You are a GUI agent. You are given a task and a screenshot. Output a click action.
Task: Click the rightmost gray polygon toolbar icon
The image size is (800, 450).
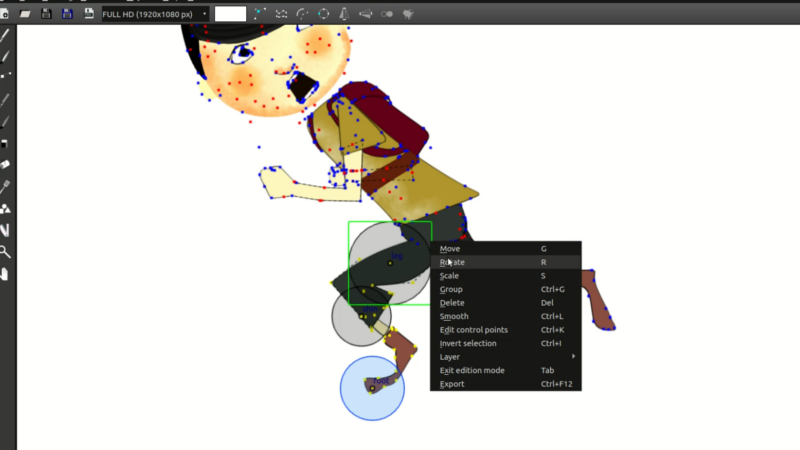408,14
